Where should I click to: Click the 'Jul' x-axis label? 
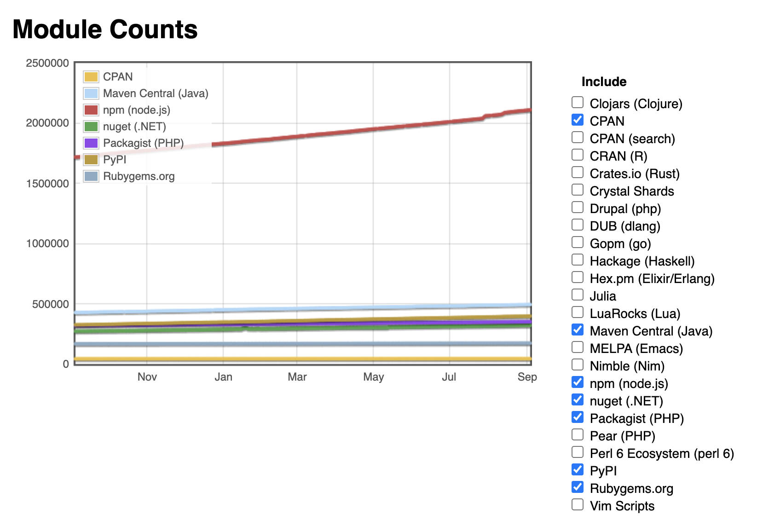(x=449, y=377)
